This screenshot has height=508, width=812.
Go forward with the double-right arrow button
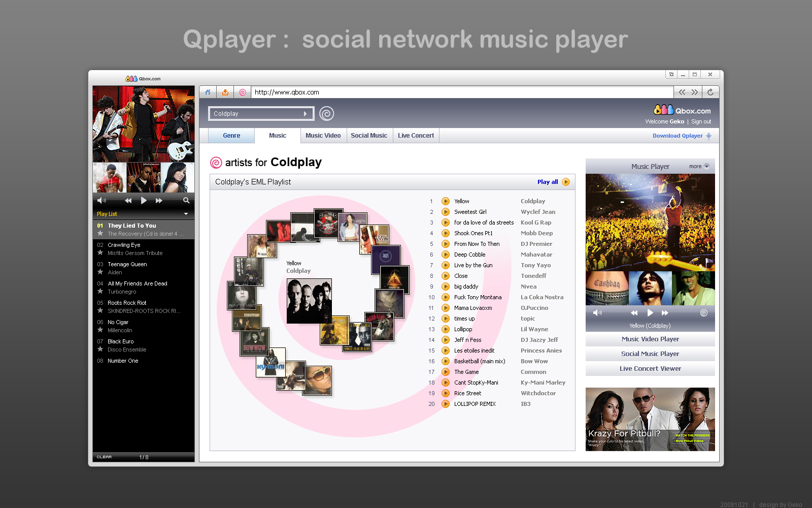pos(695,92)
